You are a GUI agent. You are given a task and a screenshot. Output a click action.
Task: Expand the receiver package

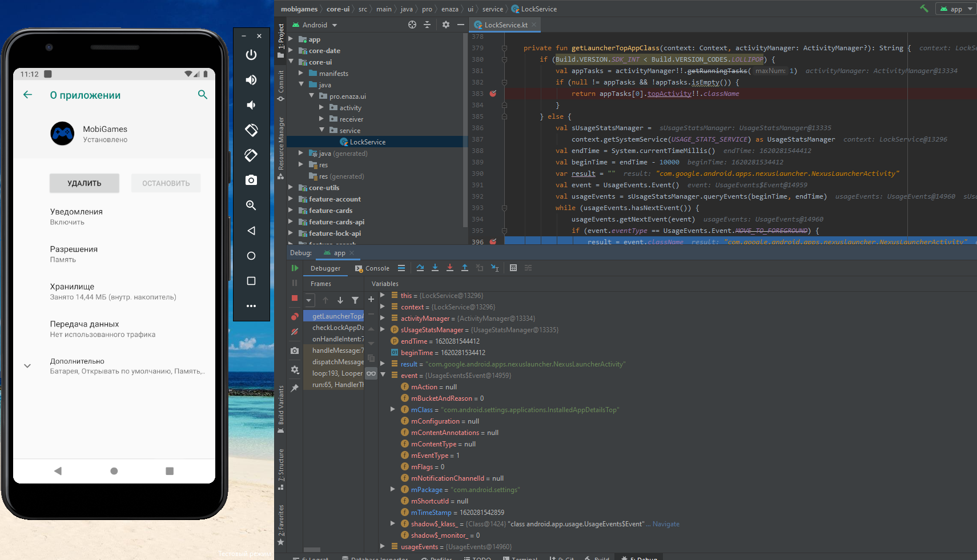coord(321,119)
